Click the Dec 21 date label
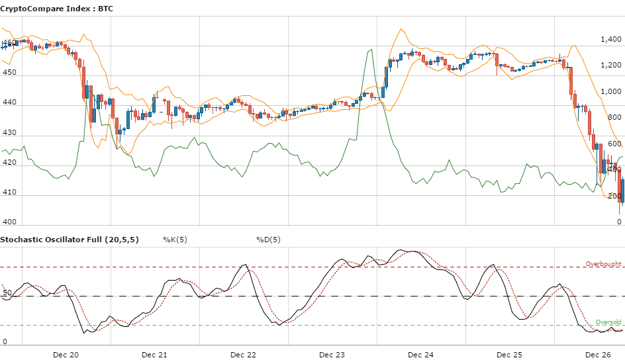 (154, 355)
